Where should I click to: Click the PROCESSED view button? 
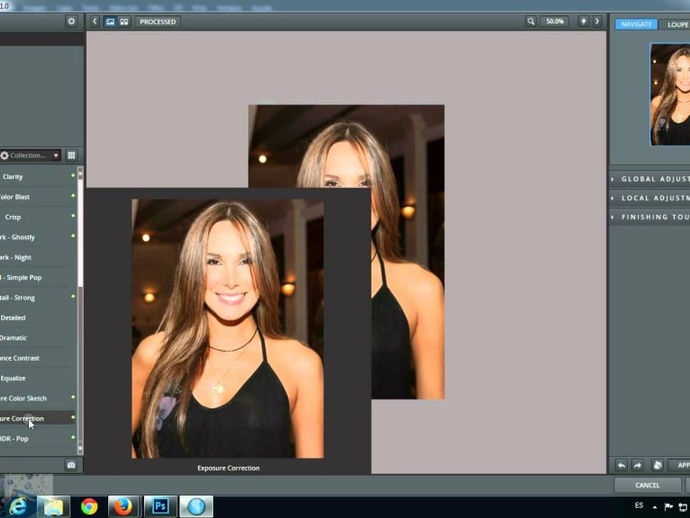(158, 22)
